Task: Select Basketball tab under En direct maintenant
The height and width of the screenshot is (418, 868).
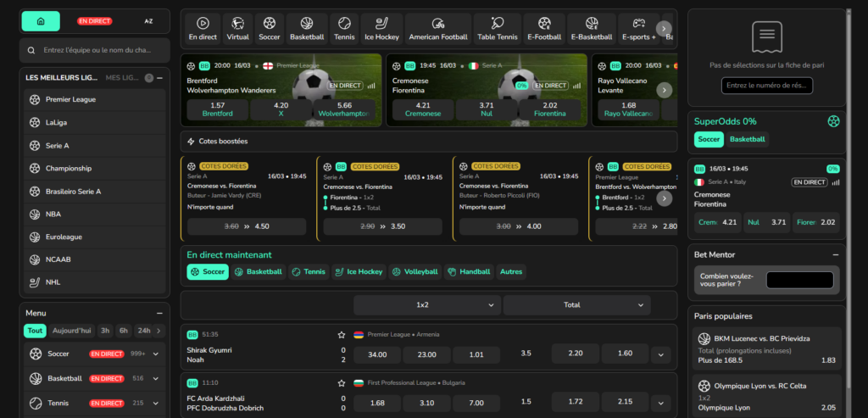Action: point(258,272)
